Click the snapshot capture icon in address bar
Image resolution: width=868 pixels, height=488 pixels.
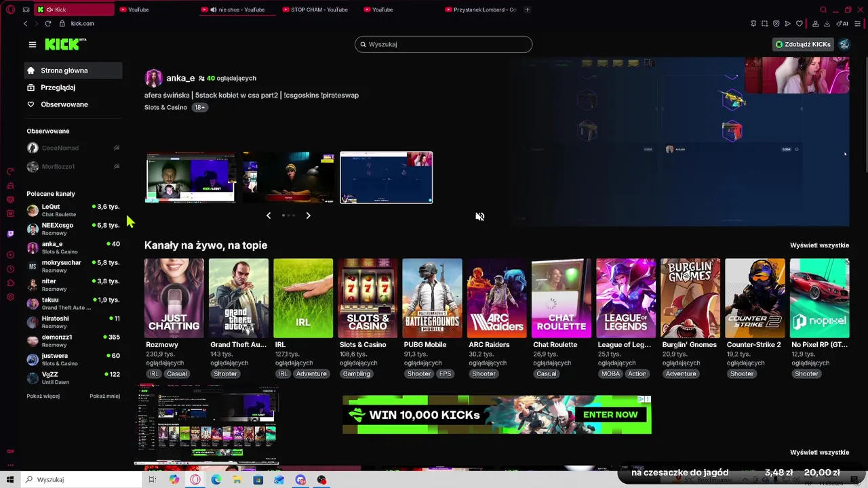[765, 24]
